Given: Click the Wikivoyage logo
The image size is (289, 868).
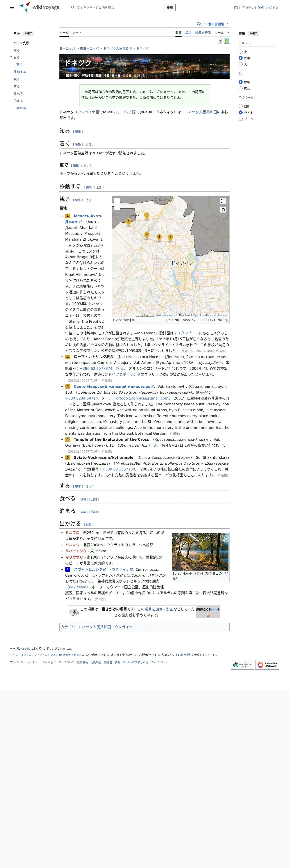Looking at the screenshot, I should 39,7.
